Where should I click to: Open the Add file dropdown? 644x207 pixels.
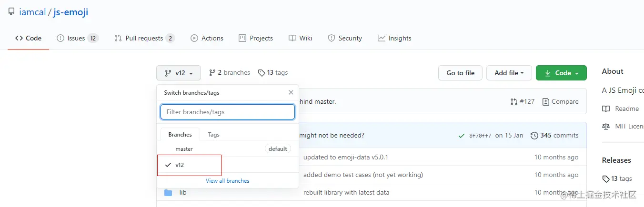point(509,73)
